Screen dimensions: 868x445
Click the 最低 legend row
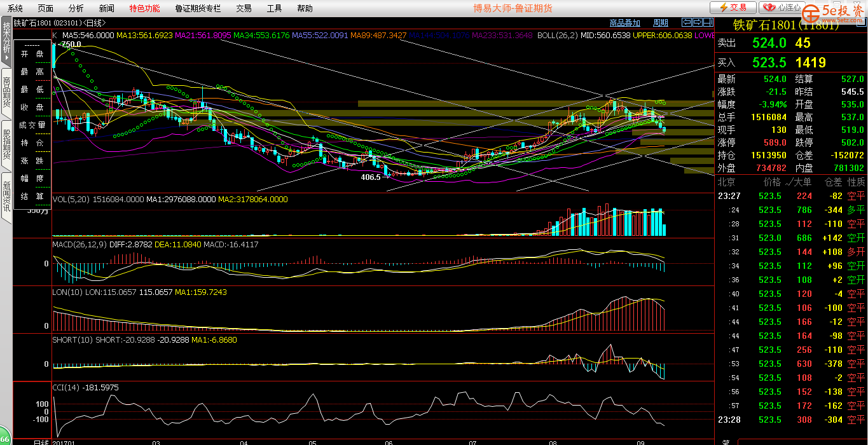click(x=32, y=90)
